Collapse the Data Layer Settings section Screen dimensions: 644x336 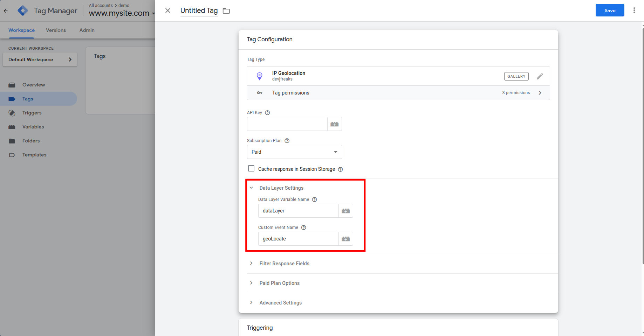(x=251, y=188)
